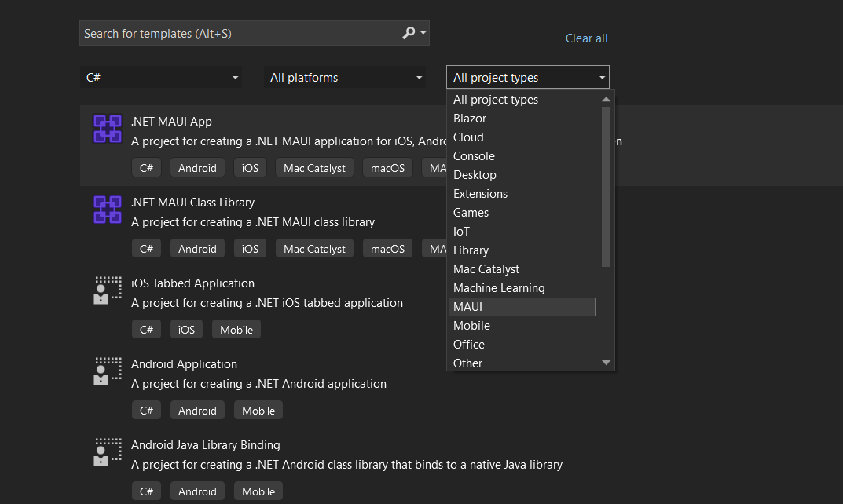Select the Android Application template icon
Screen dimensions: 843x504
point(108,371)
